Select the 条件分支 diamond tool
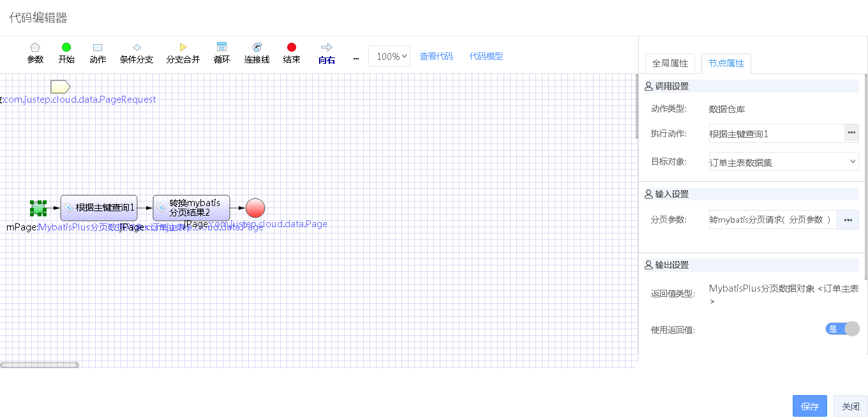Screen dimensions: 868x418 [137, 53]
